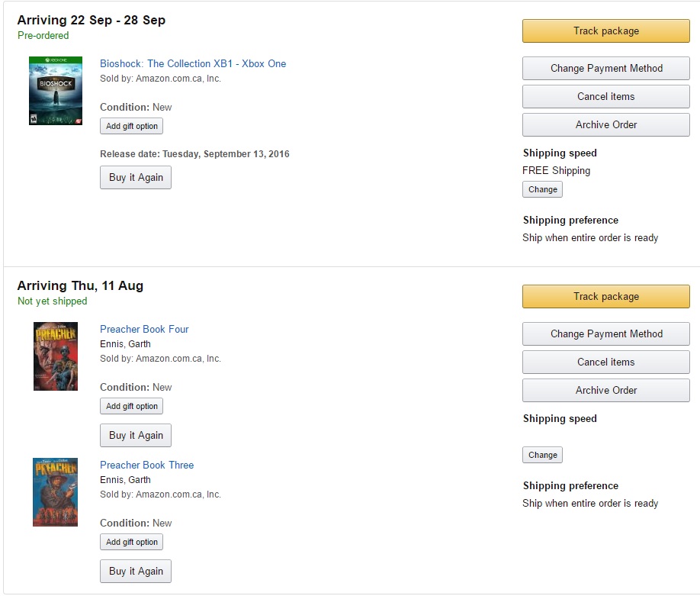Image resolution: width=700 pixels, height=596 pixels.
Task: Buy Preacher Book Four again
Action: tap(136, 436)
